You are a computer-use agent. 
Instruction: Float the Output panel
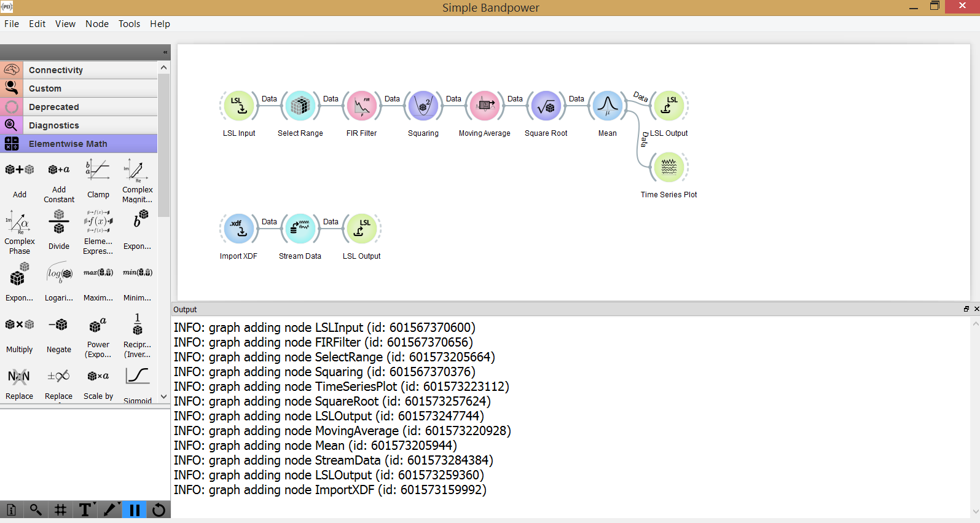tap(966, 309)
